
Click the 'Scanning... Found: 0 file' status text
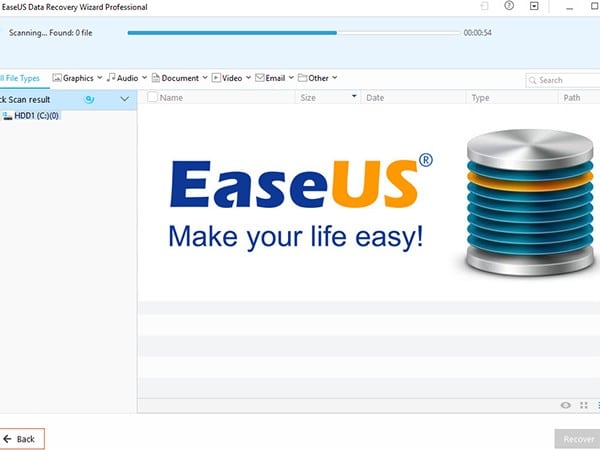(51, 33)
